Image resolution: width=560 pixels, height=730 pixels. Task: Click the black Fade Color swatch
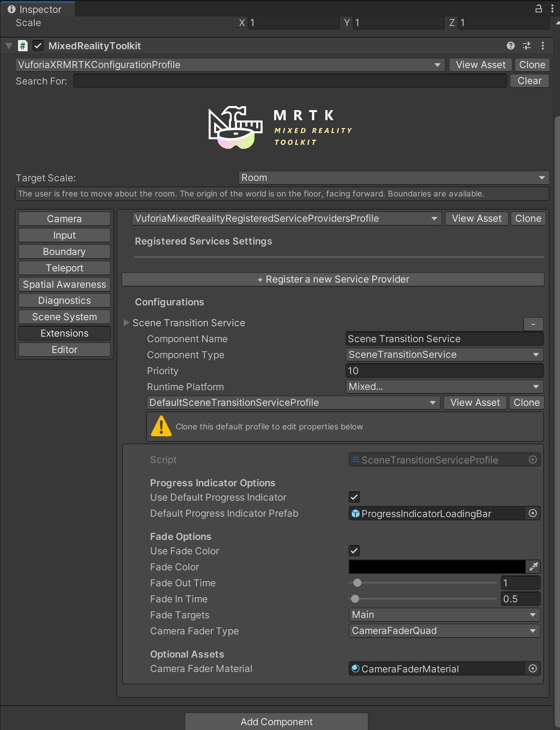pyautogui.click(x=437, y=567)
